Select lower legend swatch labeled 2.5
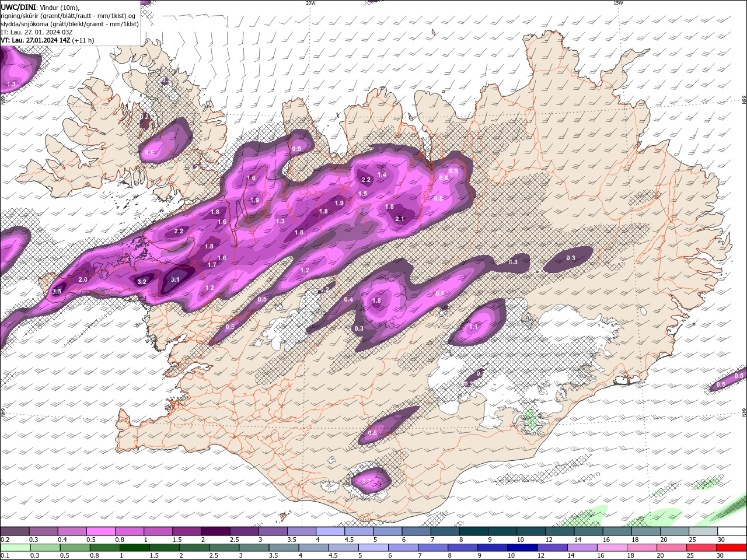This screenshot has width=747, height=560. pyautogui.click(x=224, y=548)
